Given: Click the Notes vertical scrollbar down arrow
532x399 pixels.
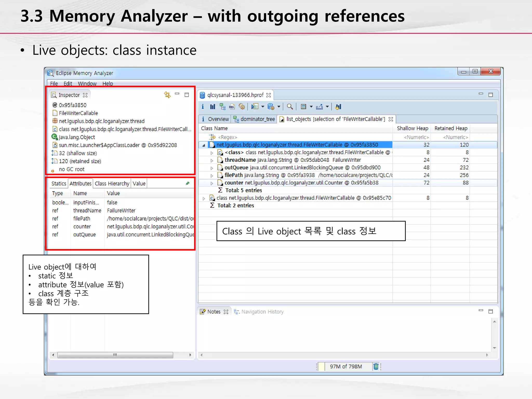Looking at the screenshot, I should (494, 348).
